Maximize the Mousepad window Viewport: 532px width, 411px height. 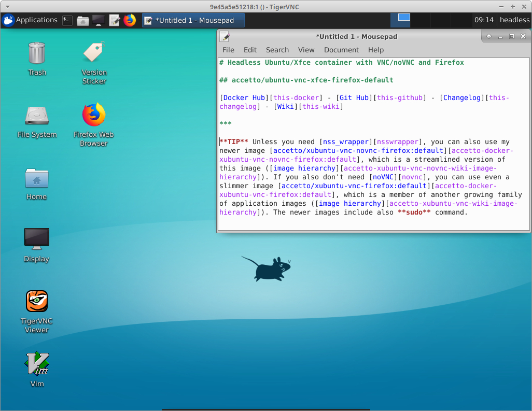pos(512,36)
